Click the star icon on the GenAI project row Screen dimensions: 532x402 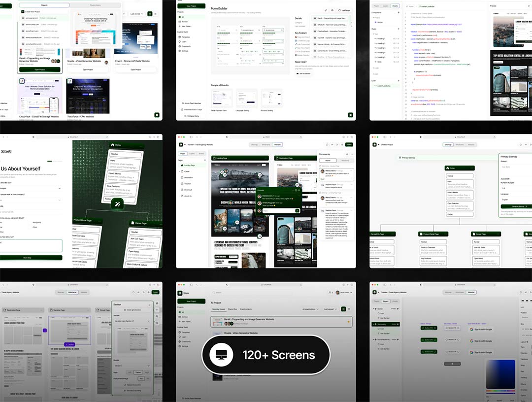pos(349,322)
